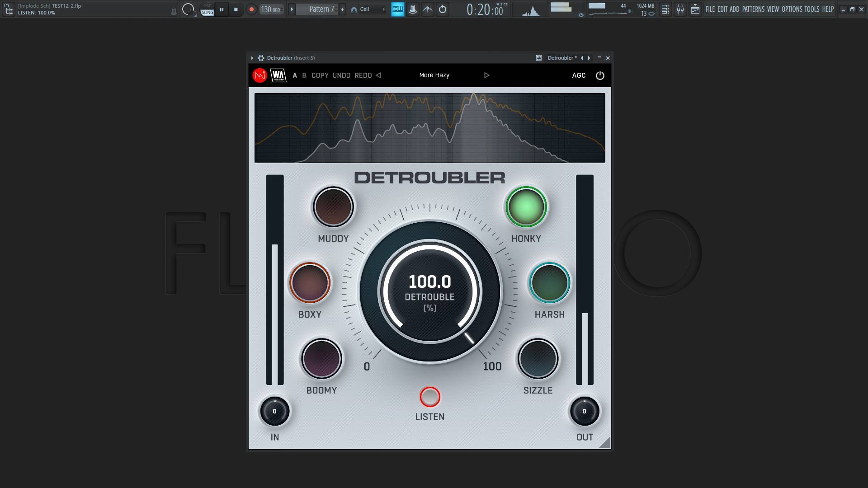Open the channel rack icon in toolbar
The height and width of the screenshot is (488, 868).
point(665,9)
